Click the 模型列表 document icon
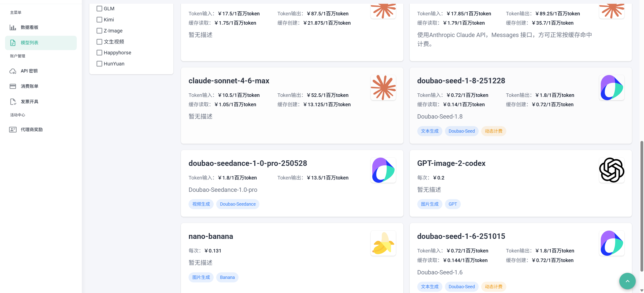644x293 pixels. point(13,43)
